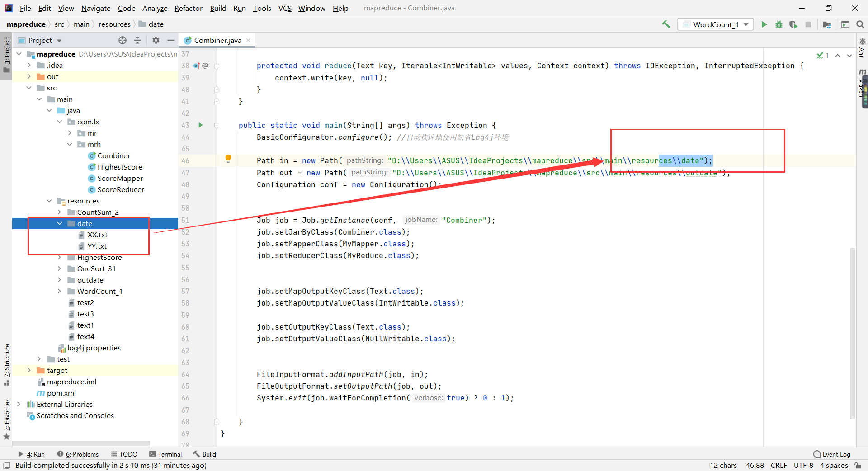Toggle tool window quick access icon

6,466
